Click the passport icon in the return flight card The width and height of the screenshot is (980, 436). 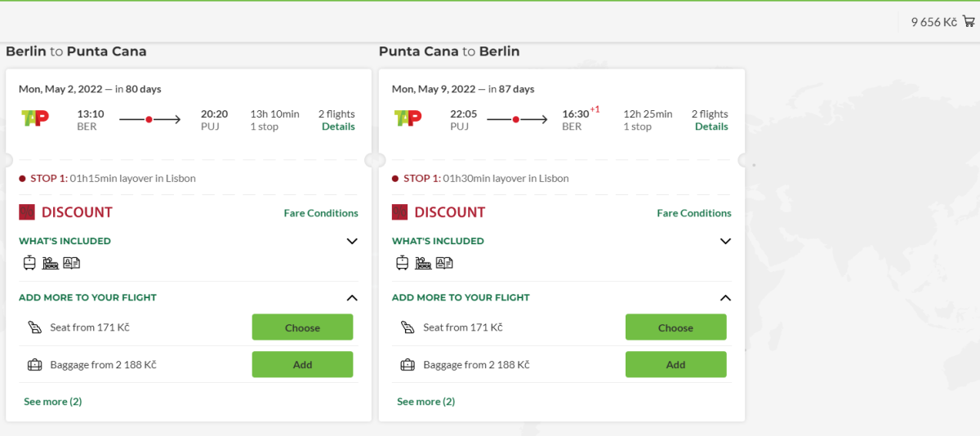click(444, 263)
